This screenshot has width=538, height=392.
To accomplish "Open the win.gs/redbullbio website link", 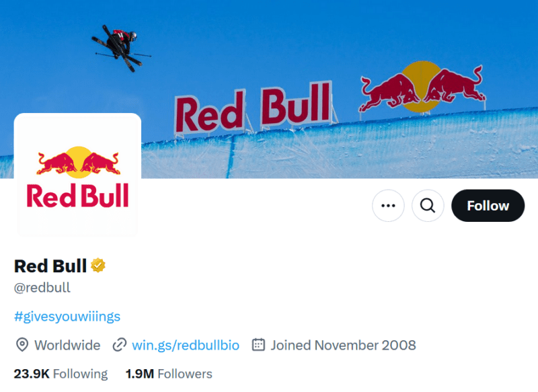I will coord(186,345).
